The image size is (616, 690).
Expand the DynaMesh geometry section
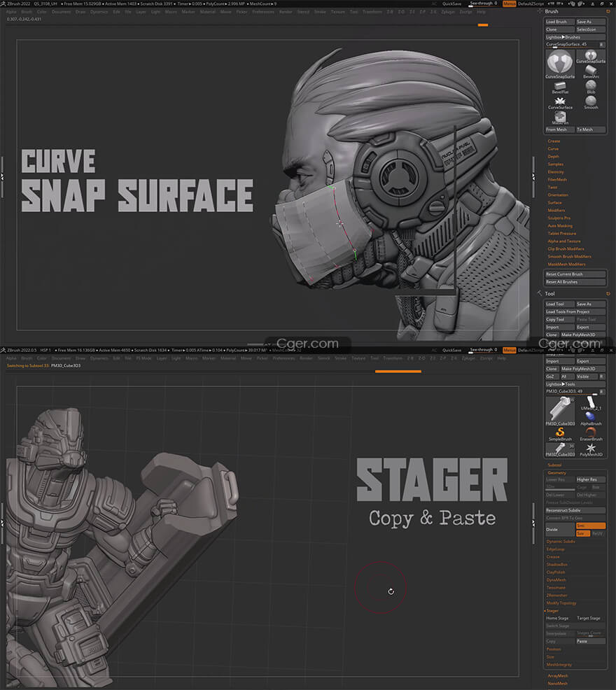(556, 579)
